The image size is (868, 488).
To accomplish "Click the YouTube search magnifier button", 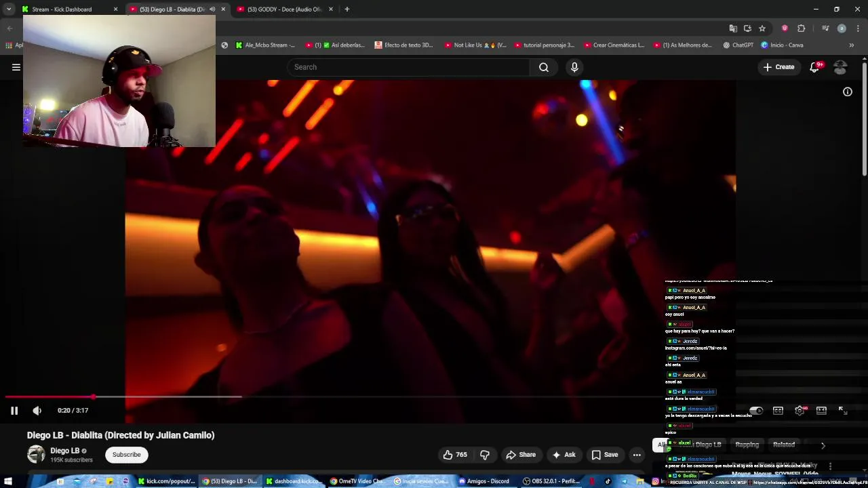I will coord(544,67).
